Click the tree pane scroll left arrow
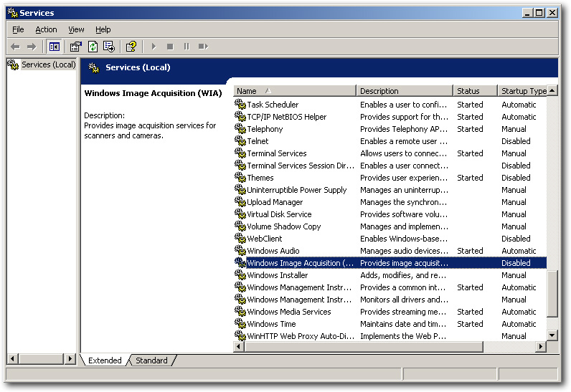 (x=13, y=359)
